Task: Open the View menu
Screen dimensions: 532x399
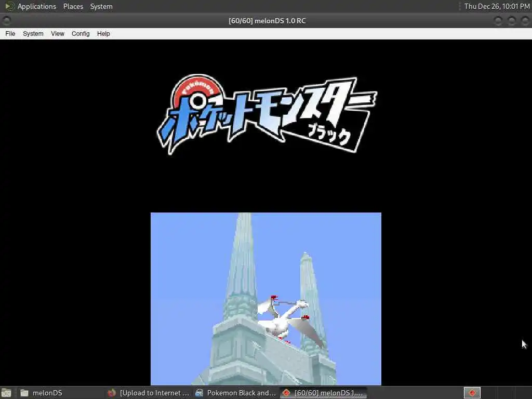Action: coord(57,34)
